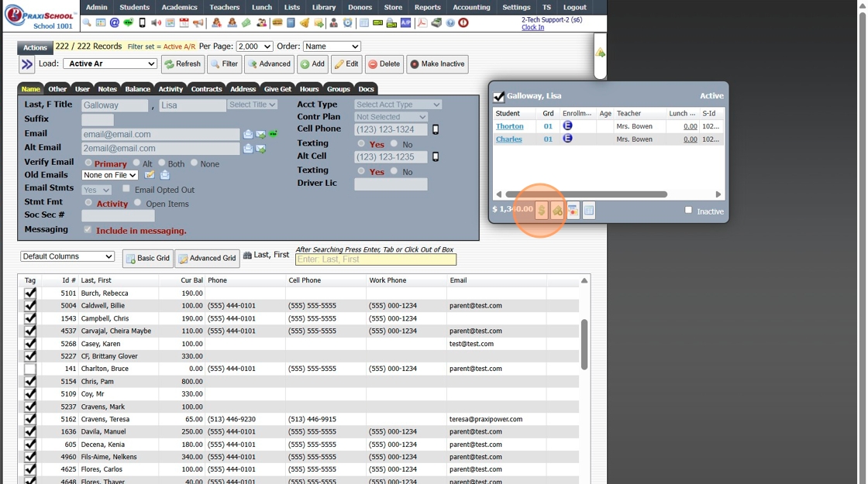Open the Email Stmts Yes dropdown
The image size is (868, 484).
coord(96,190)
